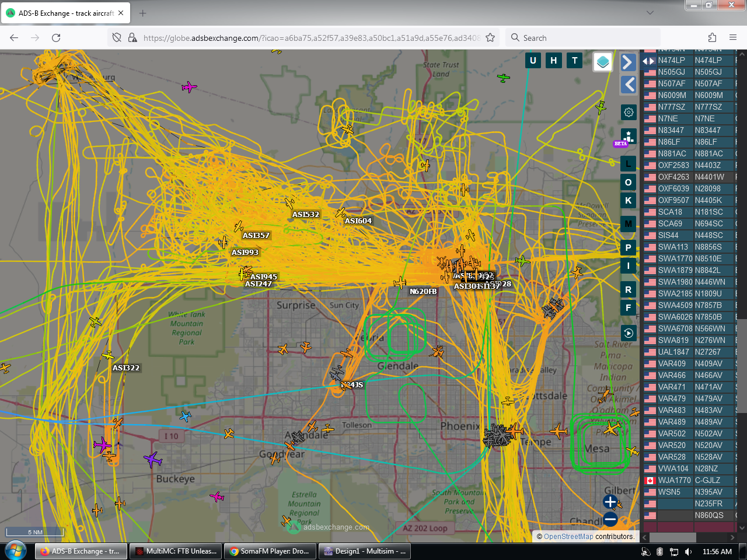Go back to the previous page
The height and width of the screenshot is (560, 747).
pyautogui.click(x=14, y=37)
